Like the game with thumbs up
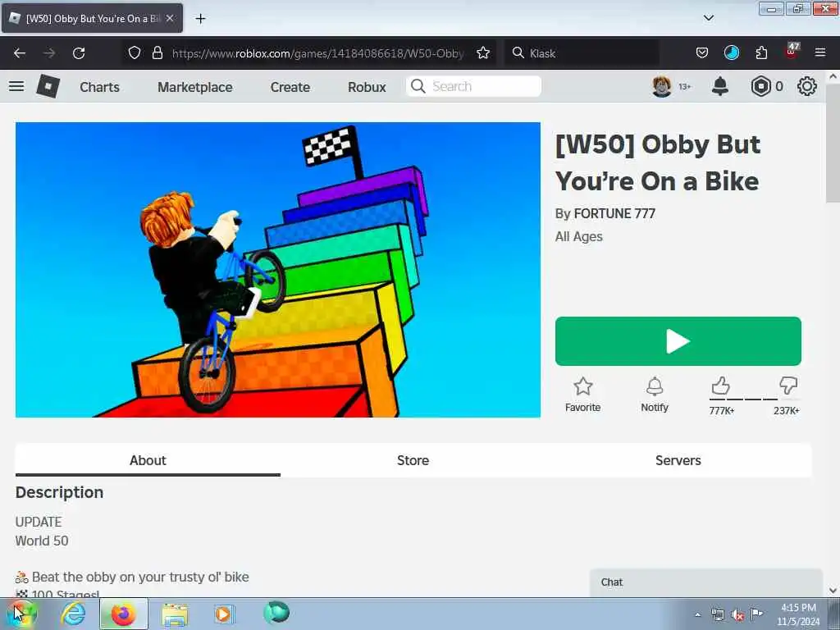 (721, 386)
